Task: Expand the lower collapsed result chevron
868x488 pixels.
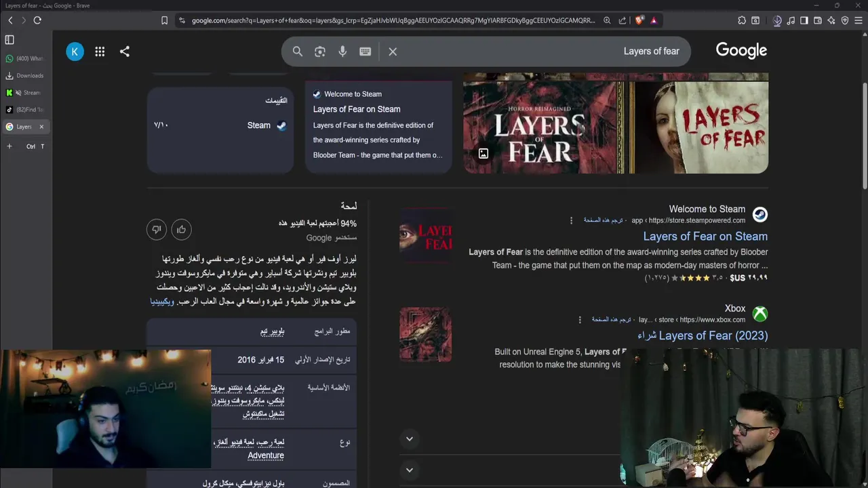Action: [x=410, y=470]
